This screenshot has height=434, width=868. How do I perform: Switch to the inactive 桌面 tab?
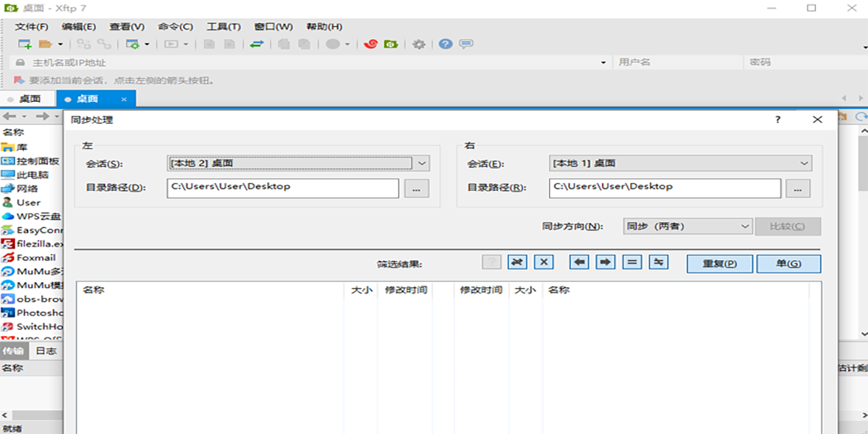click(x=29, y=99)
